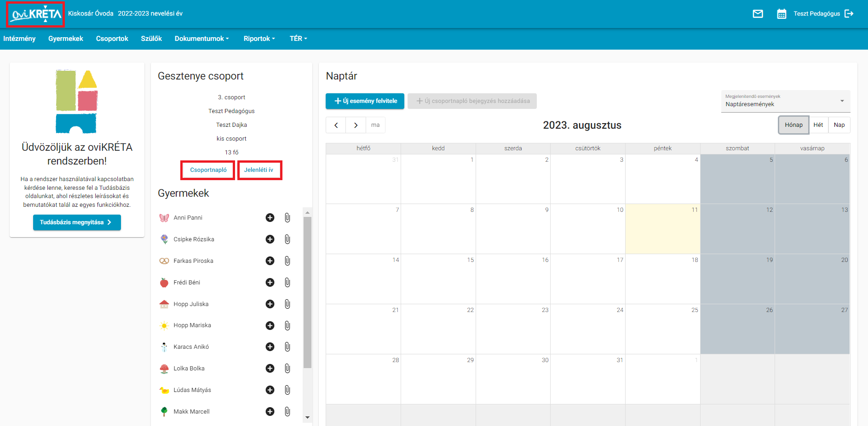Select August 31 calendar cell
This screenshot has height=426, width=868.
coord(588,379)
